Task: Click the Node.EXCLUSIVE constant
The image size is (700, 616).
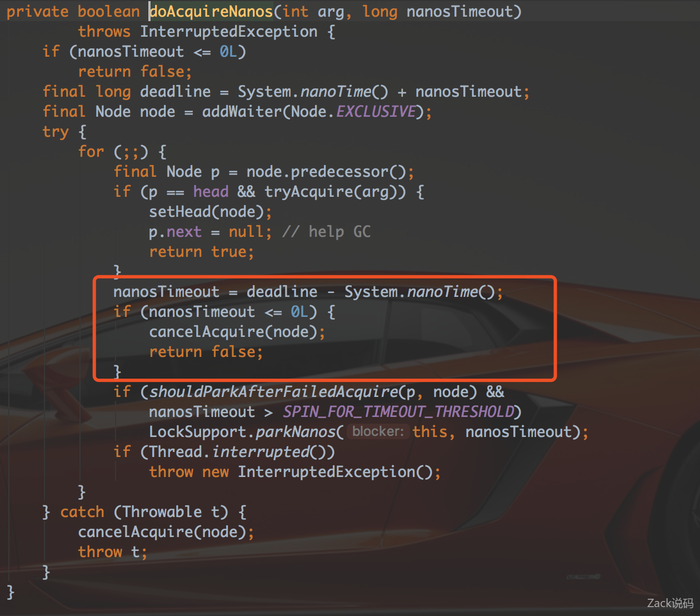Action: coord(353,112)
